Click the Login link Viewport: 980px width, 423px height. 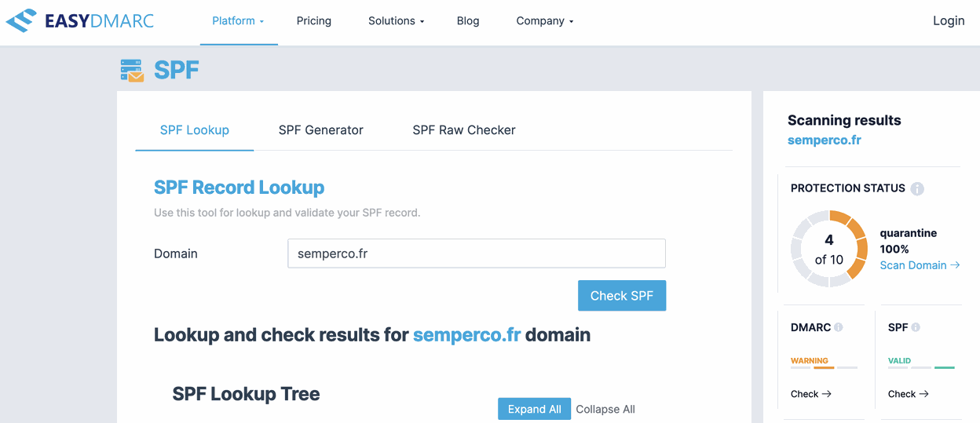(x=949, y=21)
